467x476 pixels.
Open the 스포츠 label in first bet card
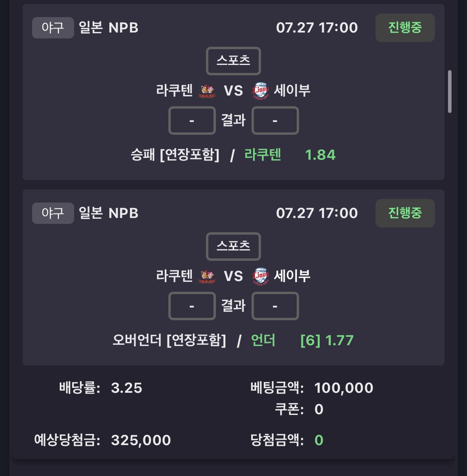tap(233, 61)
